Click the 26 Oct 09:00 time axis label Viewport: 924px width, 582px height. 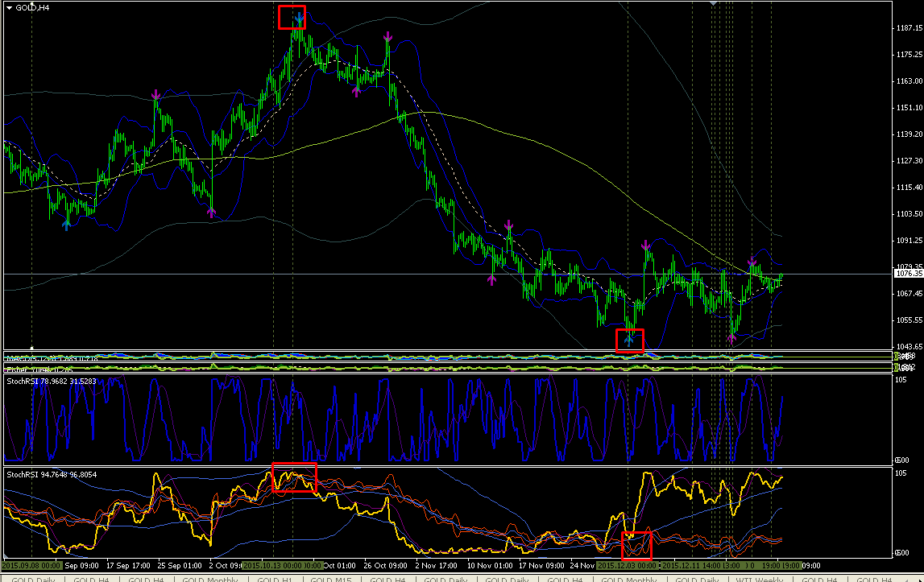pos(385,566)
